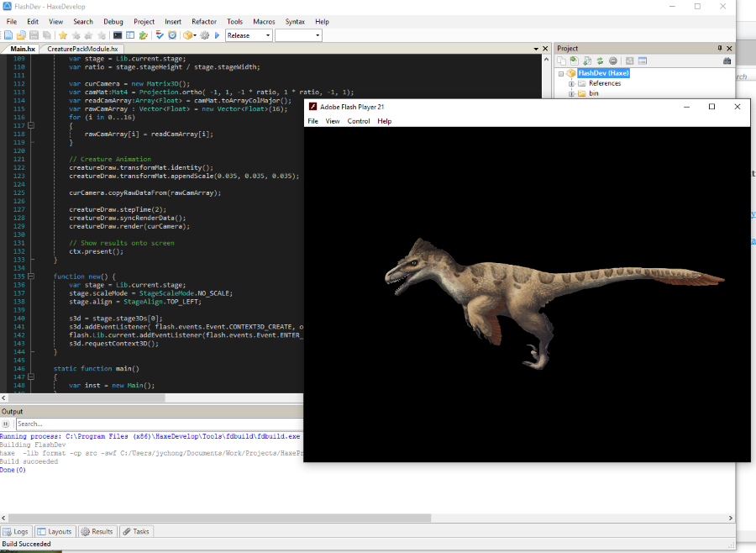Screen dimensions: 756x553
Task: Click the Open File folder icon
Action: click(x=21, y=35)
